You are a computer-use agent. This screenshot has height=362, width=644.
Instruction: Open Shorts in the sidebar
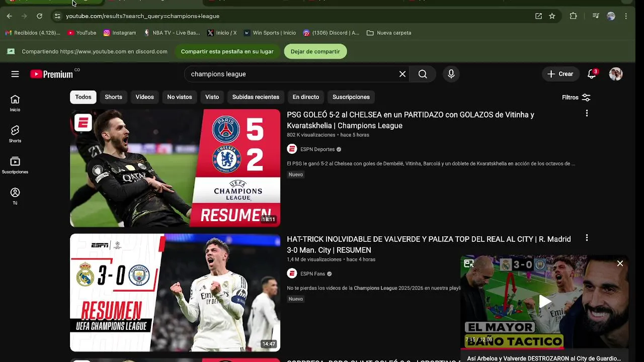point(15,134)
